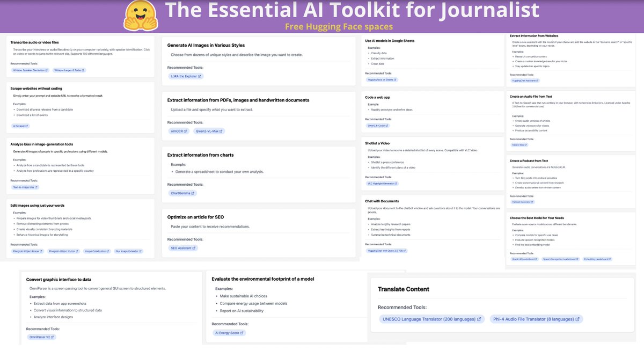
Task: Click "Download all press releases from a candidate"
Action: tap(45, 109)
